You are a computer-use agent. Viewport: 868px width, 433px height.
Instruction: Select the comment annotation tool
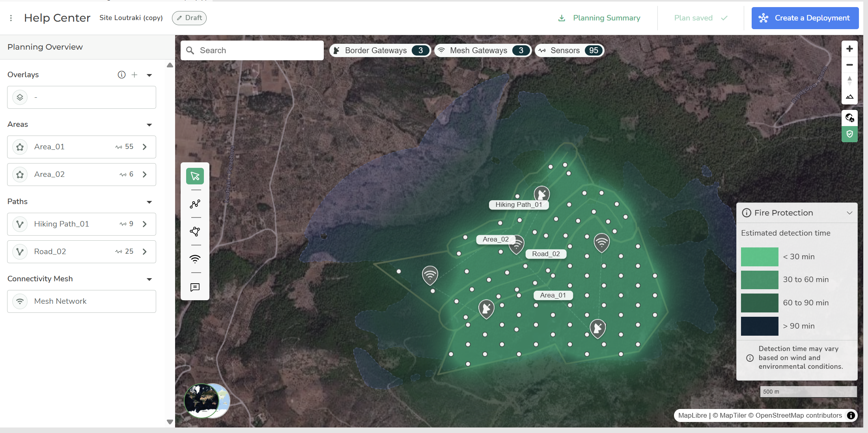click(195, 287)
